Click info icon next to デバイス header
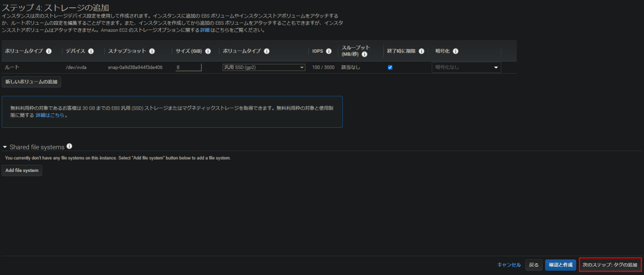Screen dimensions: 644x275 91,51
